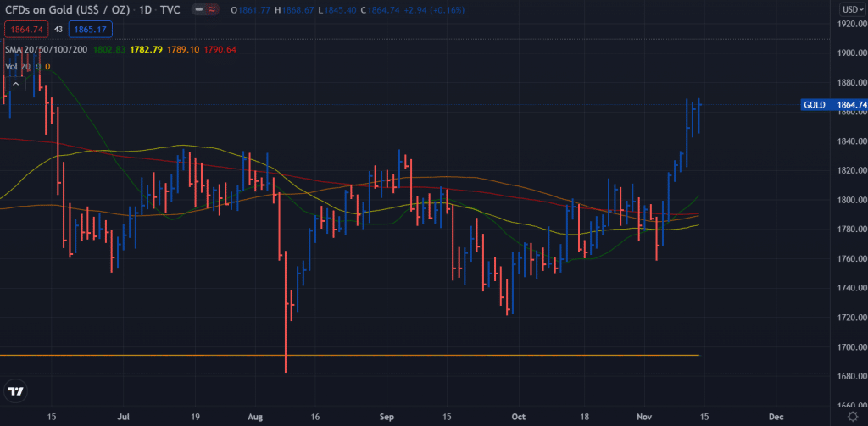This screenshot has width=868, height=426.
Task: Click the red sell price 1864.74 button
Action: click(25, 29)
